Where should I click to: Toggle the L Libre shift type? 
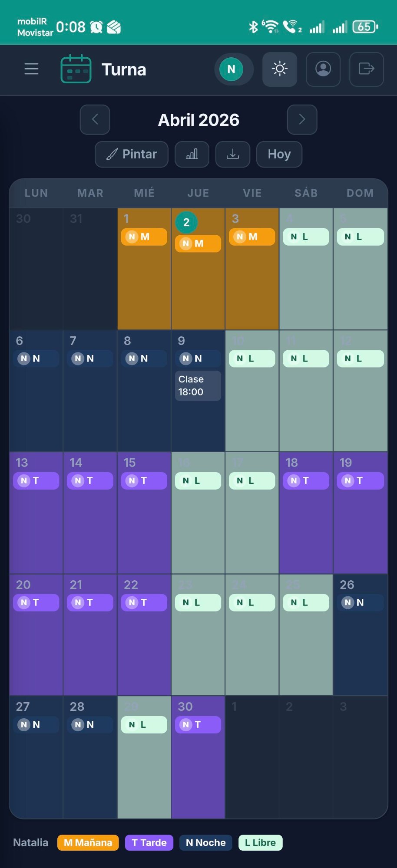coord(260,842)
